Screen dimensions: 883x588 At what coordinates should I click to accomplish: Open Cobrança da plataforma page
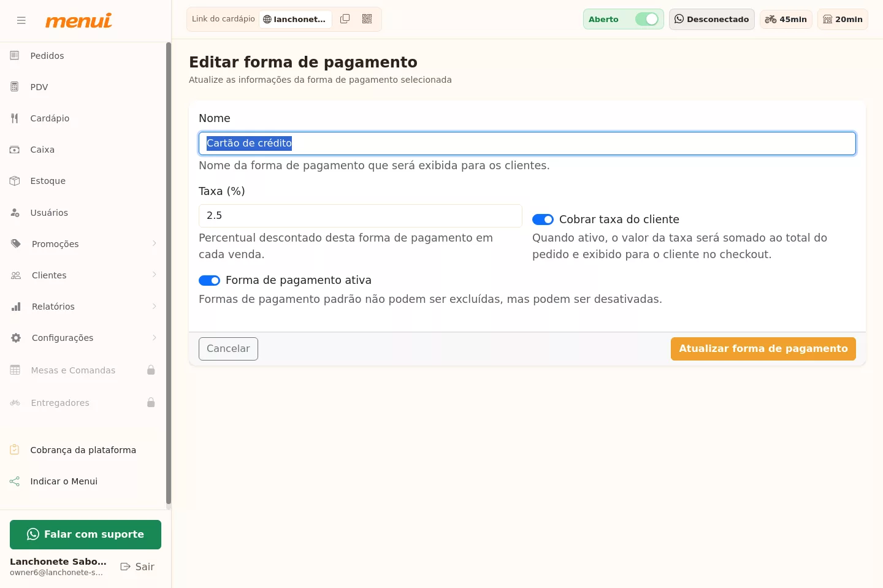(83, 450)
